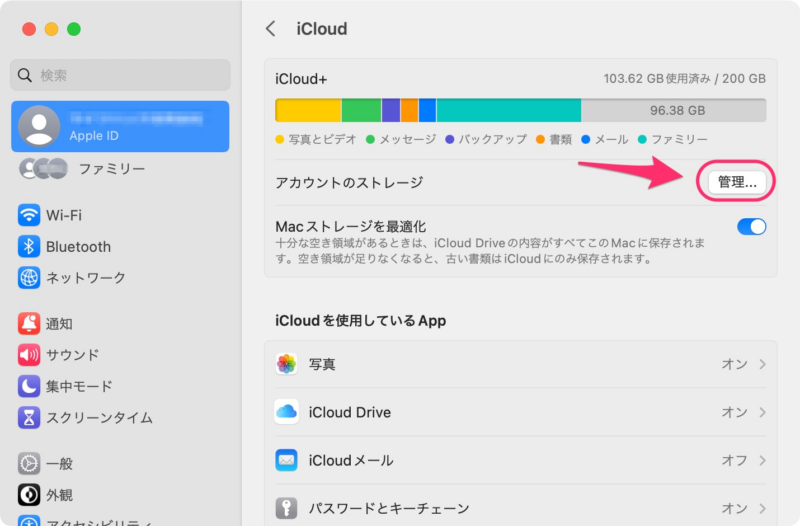Click the 写真とビデオ legend label

322,139
